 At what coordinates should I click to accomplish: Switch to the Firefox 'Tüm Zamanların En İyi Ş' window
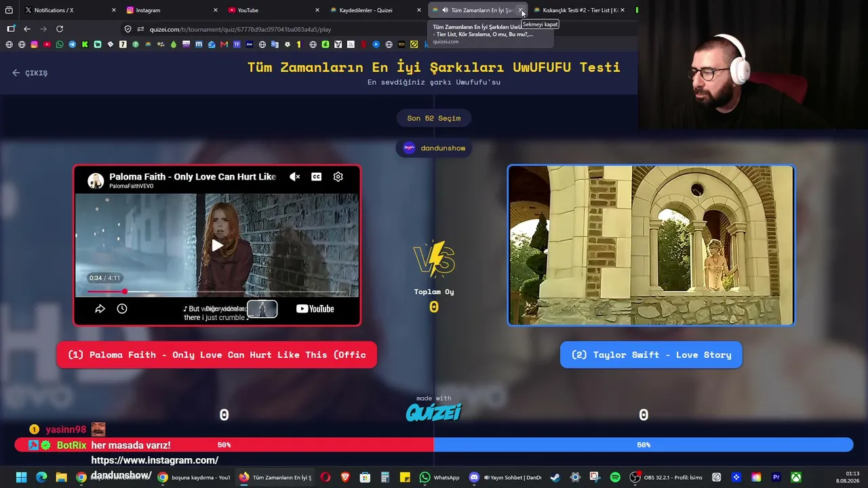[x=275, y=477]
